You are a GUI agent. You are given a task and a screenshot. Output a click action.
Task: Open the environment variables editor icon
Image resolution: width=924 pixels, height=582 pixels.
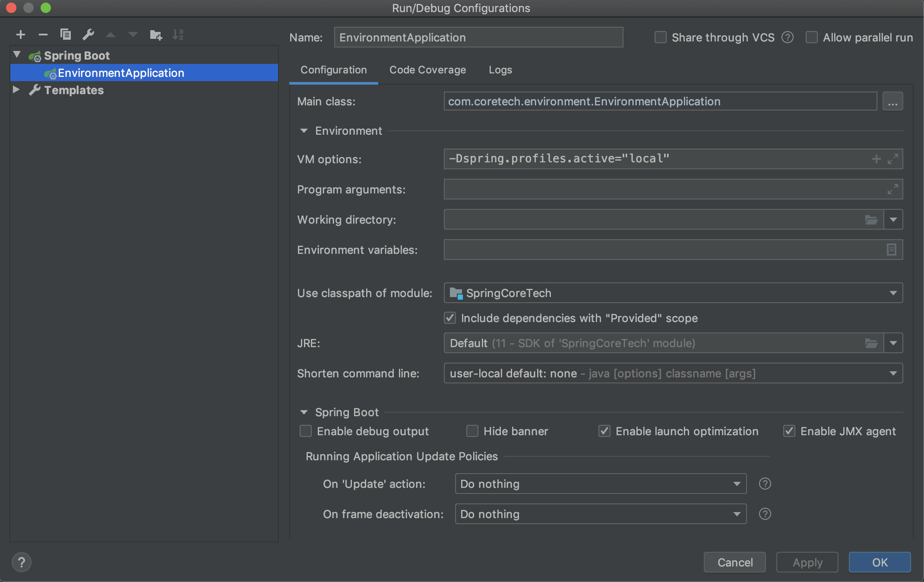[891, 250]
